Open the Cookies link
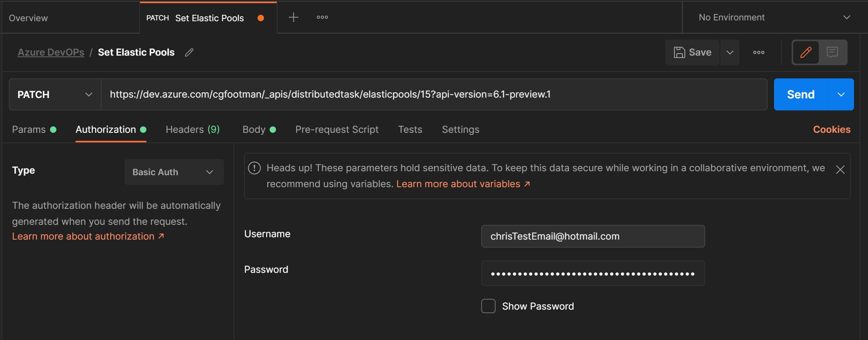This screenshot has height=340, width=868. pos(832,130)
